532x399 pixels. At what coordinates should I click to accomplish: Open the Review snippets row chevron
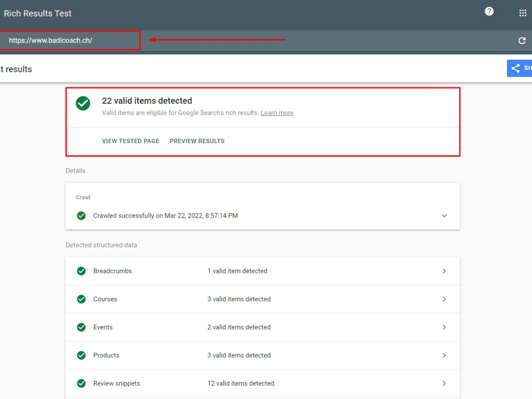(444, 384)
